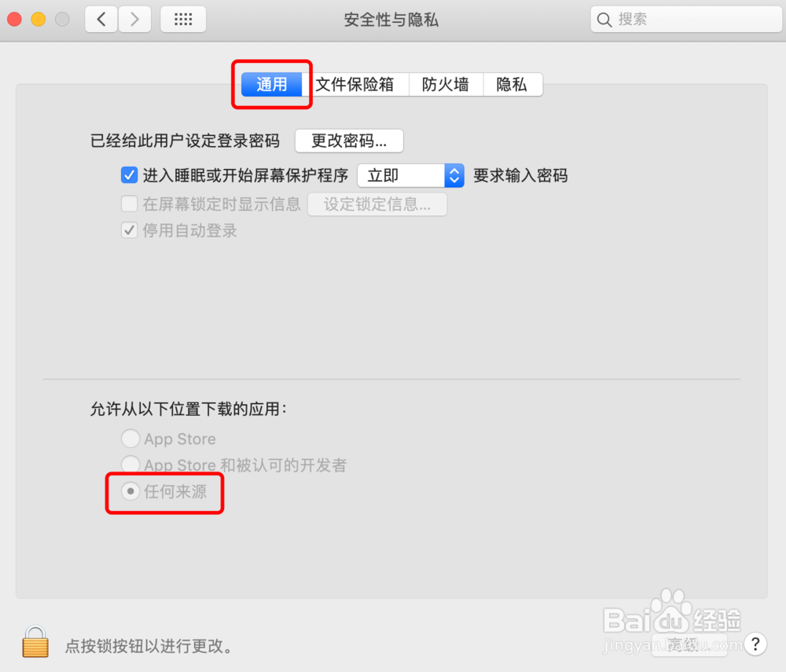The width and height of the screenshot is (786, 672).
Task: Select the App Store radio option
Action: coord(130,439)
